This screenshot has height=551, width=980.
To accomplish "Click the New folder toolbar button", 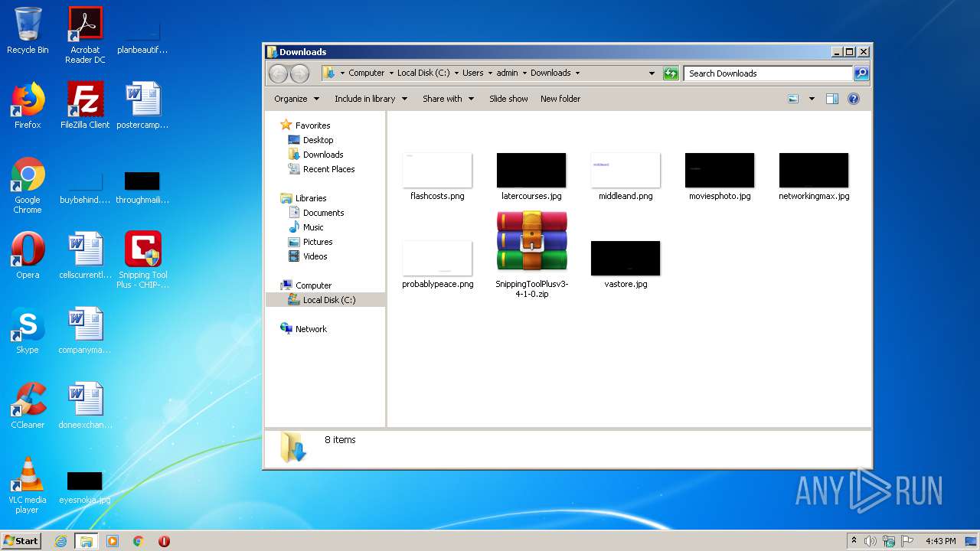I will (560, 99).
